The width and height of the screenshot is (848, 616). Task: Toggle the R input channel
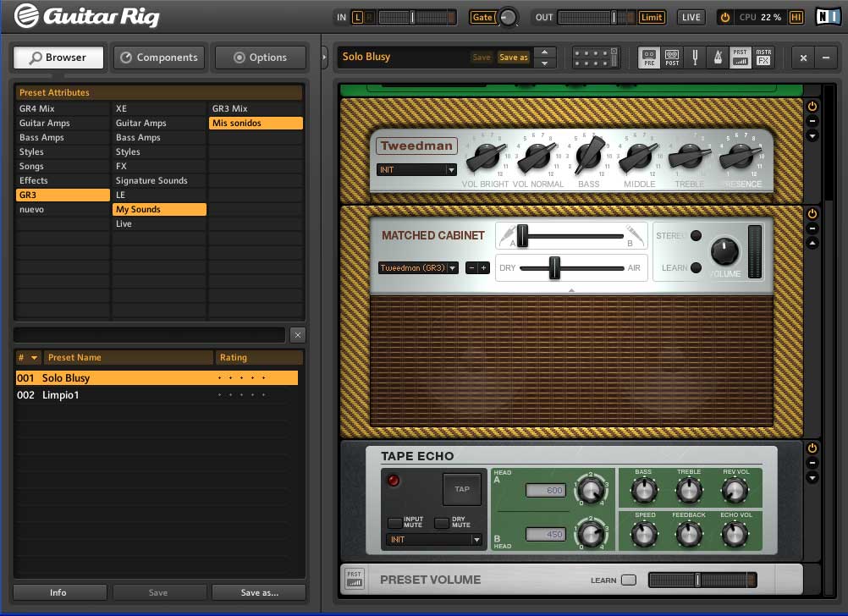tap(369, 17)
